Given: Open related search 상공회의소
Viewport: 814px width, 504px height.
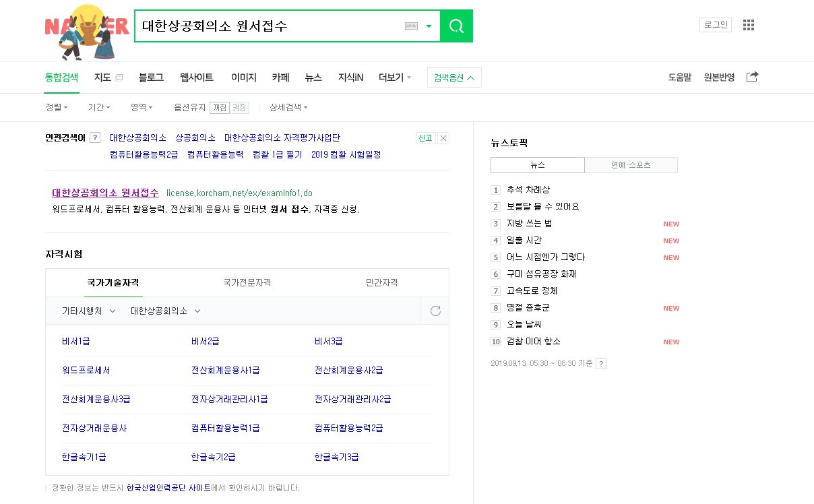Looking at the screenshot, I should pos(195,137).
